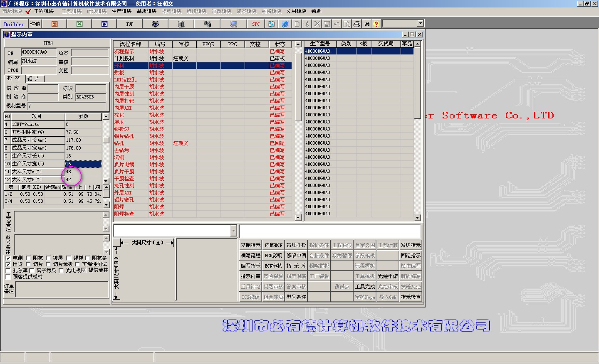
Task: Select the 钻孔 row in process list
Action: coord(202,143)
